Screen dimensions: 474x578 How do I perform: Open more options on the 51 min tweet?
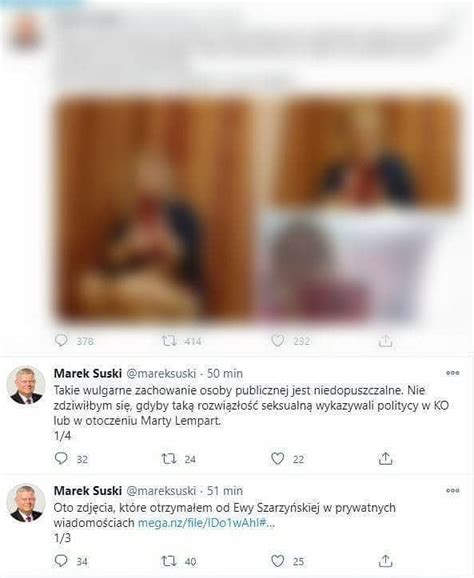click(x=452, y=490)
